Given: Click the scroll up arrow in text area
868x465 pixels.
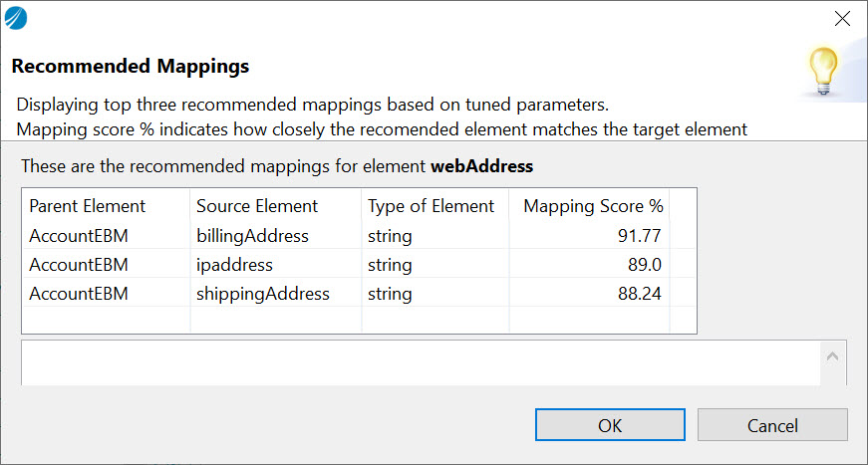Looking at the screenshot, I should [x=833, y=355].
